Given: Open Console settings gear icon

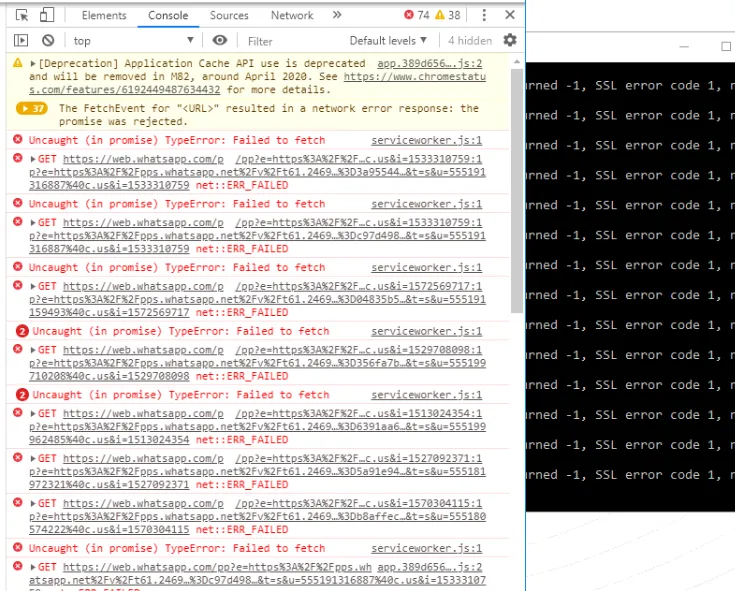Looking at the screenshot, I should (x=510, y=40).
